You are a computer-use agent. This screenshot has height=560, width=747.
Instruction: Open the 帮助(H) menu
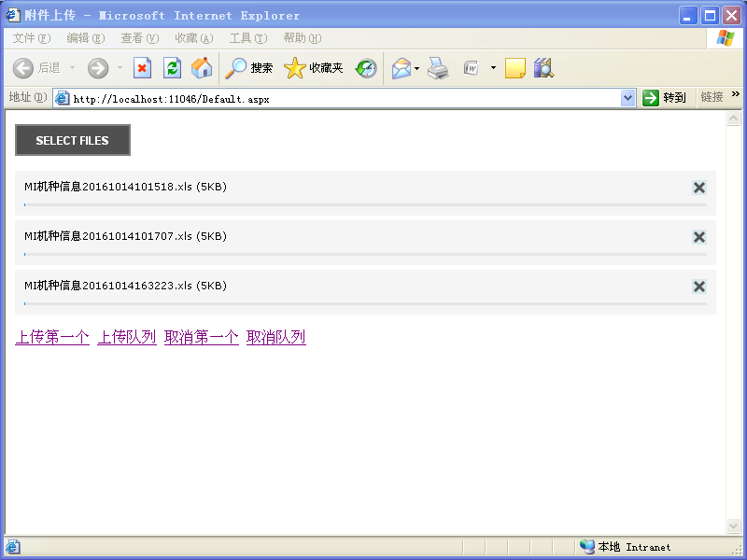pos(303,38)
